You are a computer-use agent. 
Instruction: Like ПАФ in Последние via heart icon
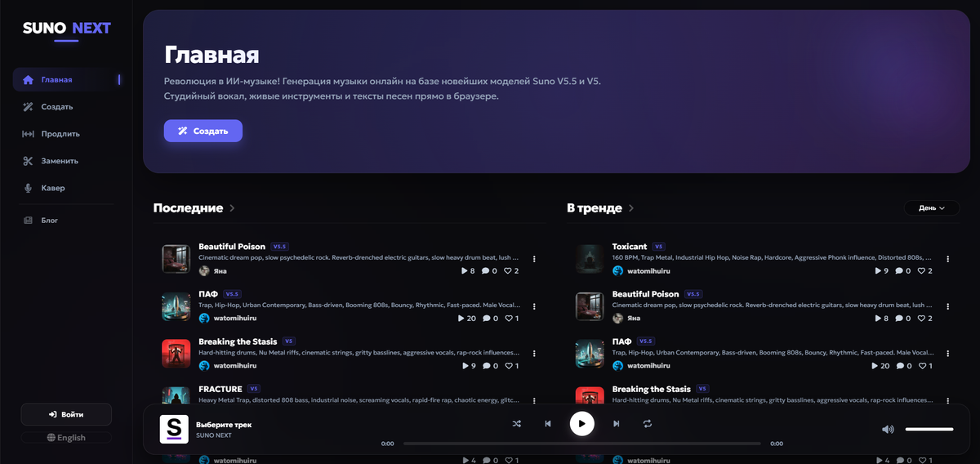click(x=507, y=319)
